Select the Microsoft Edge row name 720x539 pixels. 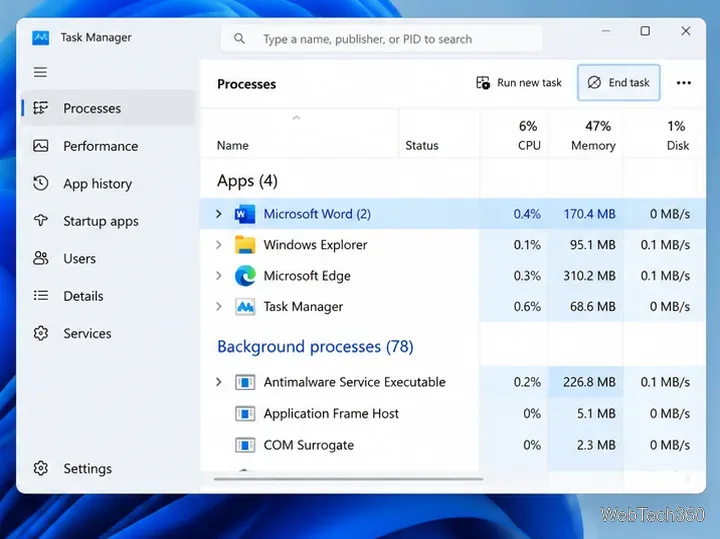307,276
